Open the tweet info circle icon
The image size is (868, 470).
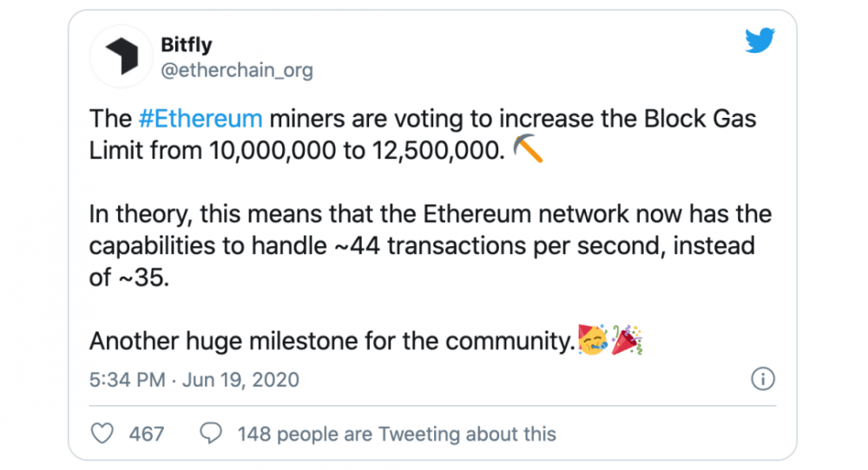coord(761,379)
